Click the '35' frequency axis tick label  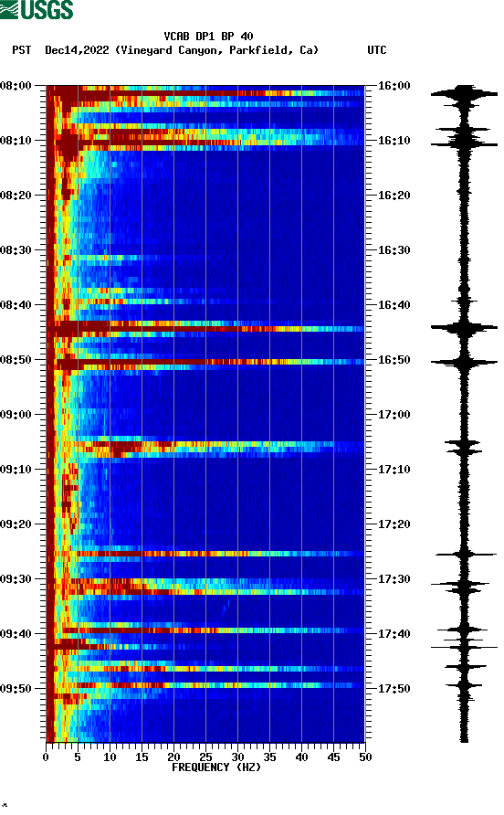pos(269,757)
